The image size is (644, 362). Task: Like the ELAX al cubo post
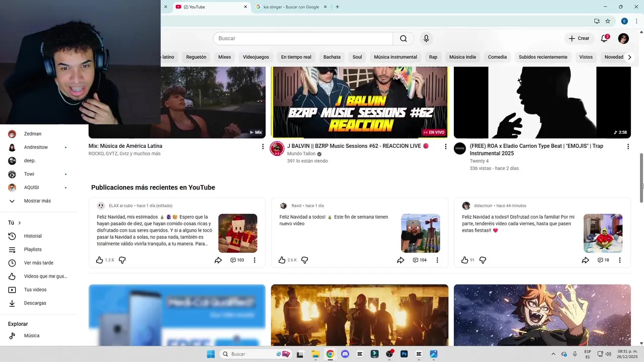point(100,260)
